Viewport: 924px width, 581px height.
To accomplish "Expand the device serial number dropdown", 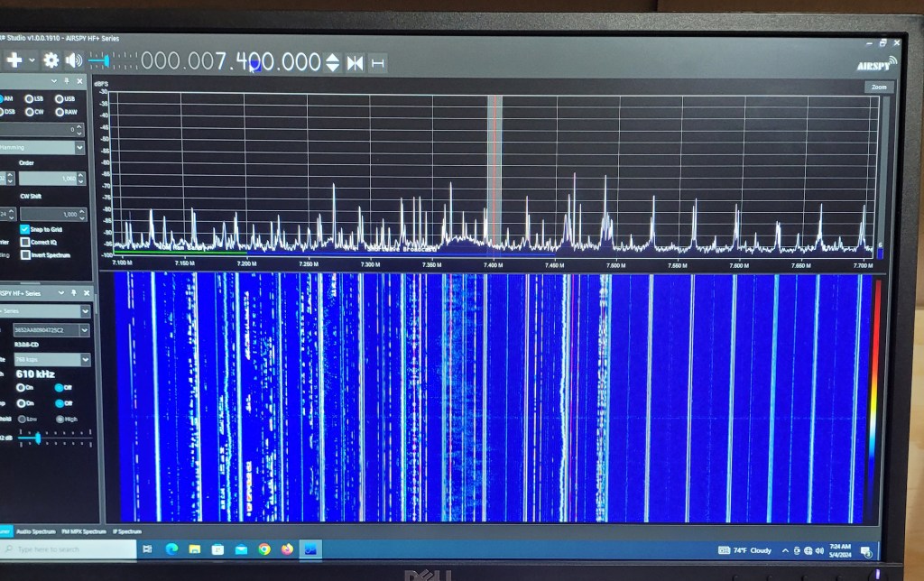I will [x=85, y=331].
